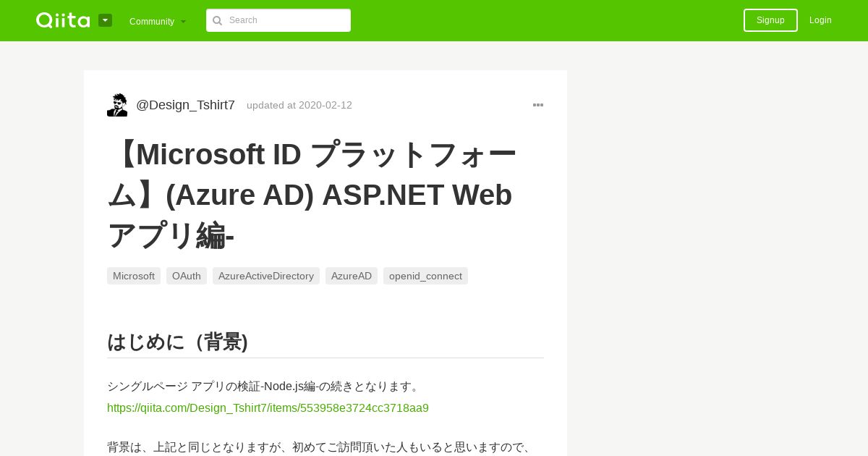Open the @Design_Tshirt7 profile link
The image size is (868, 456).
point(185,105)
